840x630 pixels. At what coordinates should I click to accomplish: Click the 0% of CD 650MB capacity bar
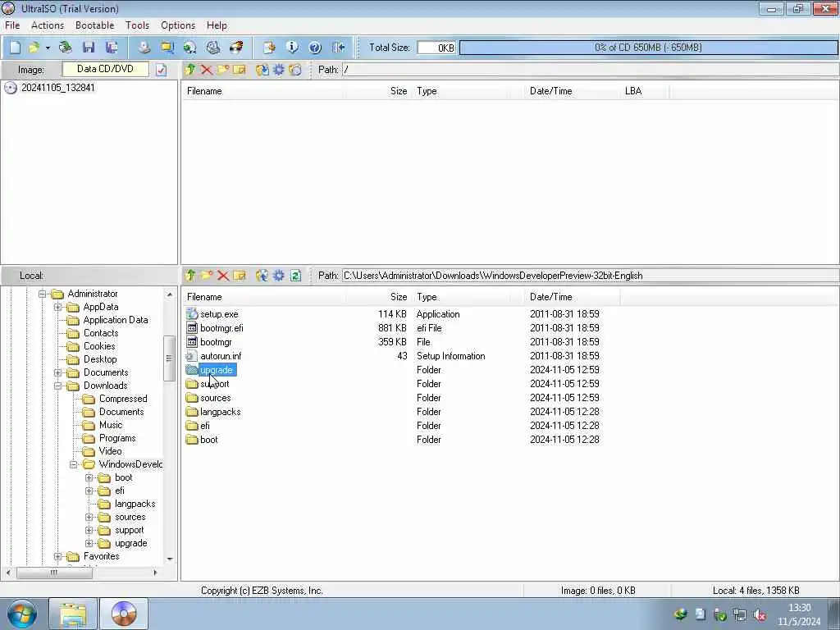648,48
